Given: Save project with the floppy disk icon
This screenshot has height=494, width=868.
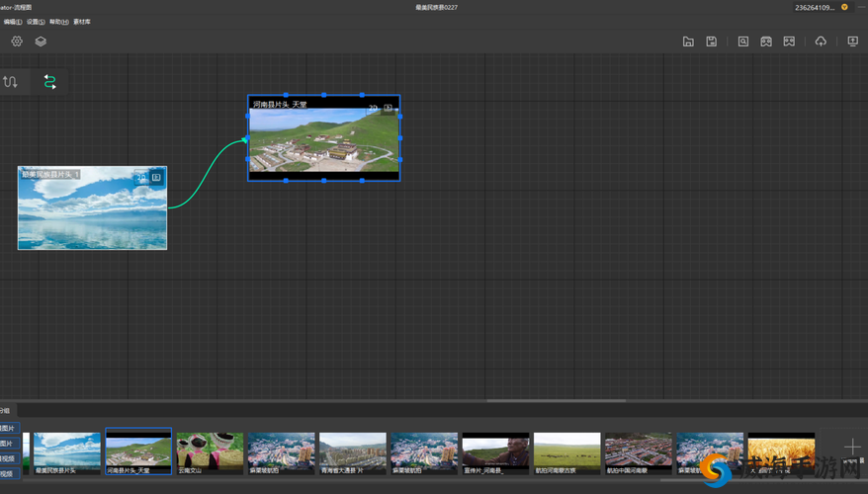Looking at the screenshot, I should click(712, 41).
